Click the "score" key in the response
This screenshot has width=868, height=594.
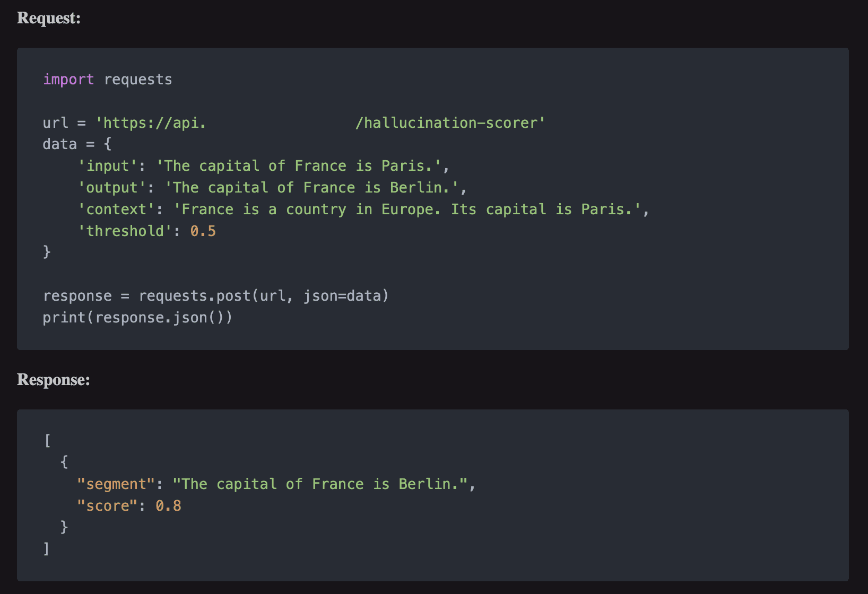(x=108, y=506)
